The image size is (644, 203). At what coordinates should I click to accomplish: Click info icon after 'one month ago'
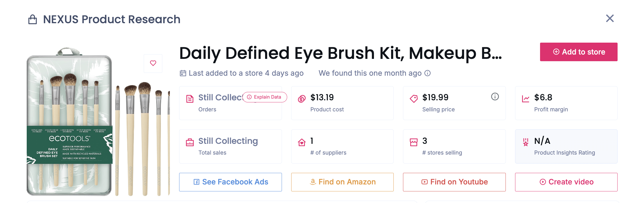coord(427,73)
